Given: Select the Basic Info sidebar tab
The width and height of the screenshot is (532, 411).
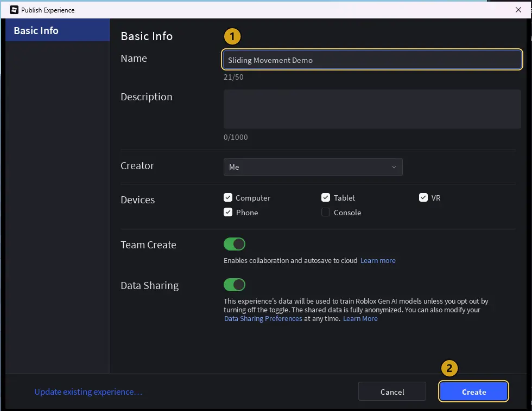Looking at the screenshot, I should point(58,30).
